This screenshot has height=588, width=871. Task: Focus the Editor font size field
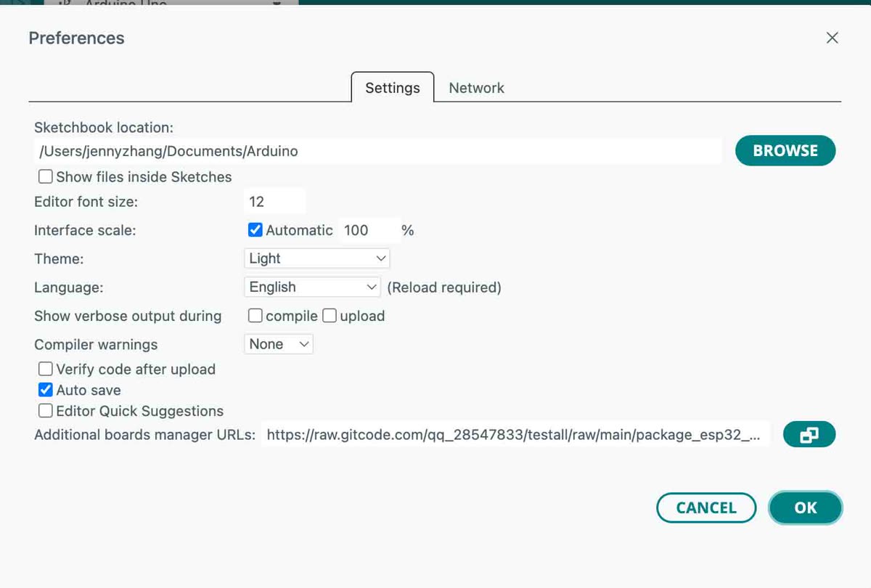pos(274,202)
